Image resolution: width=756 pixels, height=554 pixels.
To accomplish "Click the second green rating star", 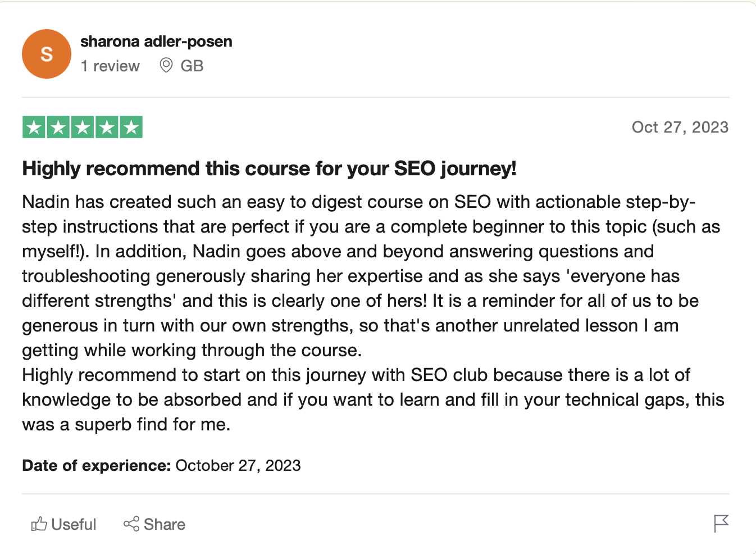I will tap(58, 128).
